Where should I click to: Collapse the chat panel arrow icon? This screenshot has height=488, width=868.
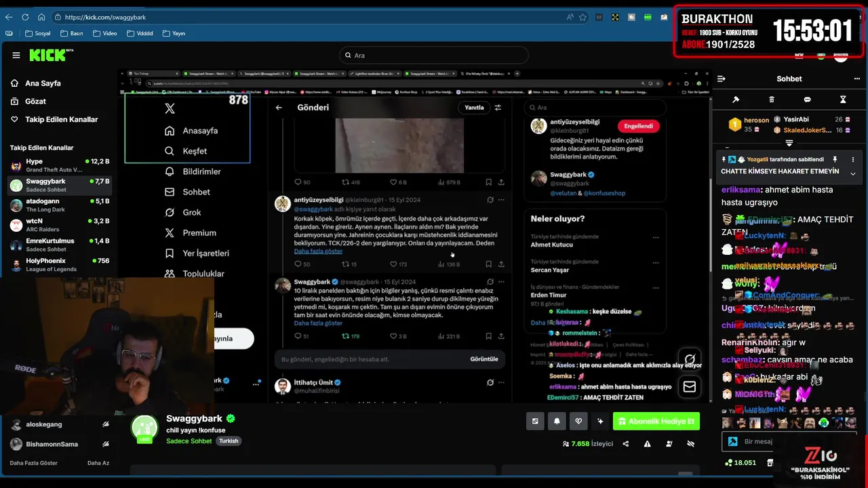[722, 79]
